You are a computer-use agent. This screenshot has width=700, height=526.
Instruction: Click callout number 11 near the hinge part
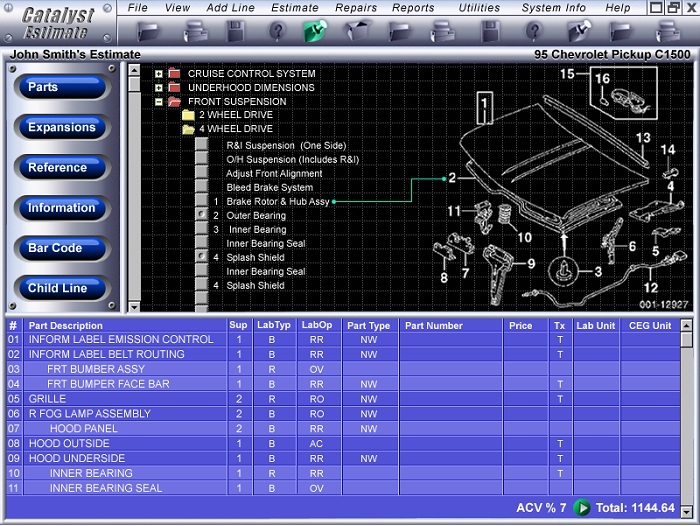pyautogui.click(x=454, y=211)
